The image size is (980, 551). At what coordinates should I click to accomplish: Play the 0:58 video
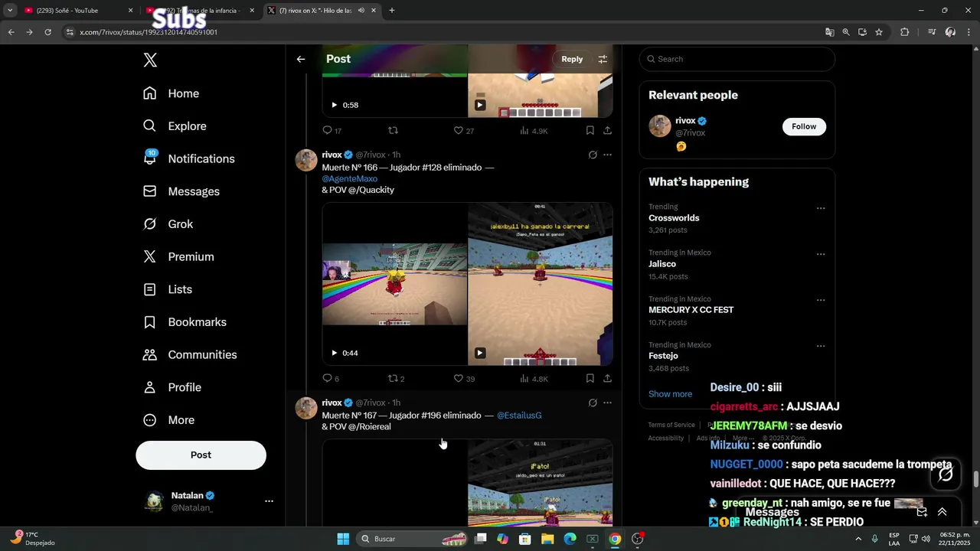coord(334,105)
